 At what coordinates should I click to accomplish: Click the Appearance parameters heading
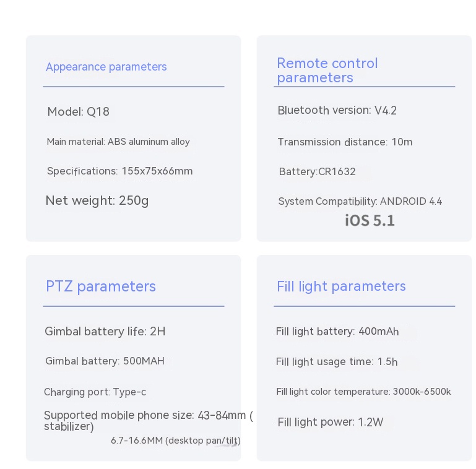click(106, 67)
